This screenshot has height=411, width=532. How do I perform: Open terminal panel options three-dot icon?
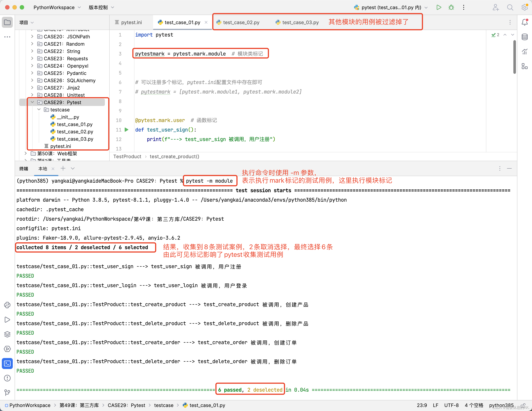500,168
